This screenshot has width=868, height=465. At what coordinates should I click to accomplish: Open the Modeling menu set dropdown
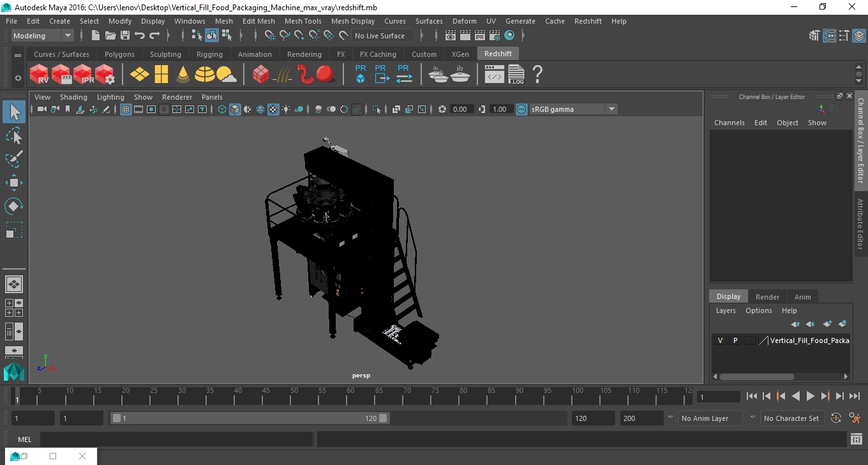(43, 36)
